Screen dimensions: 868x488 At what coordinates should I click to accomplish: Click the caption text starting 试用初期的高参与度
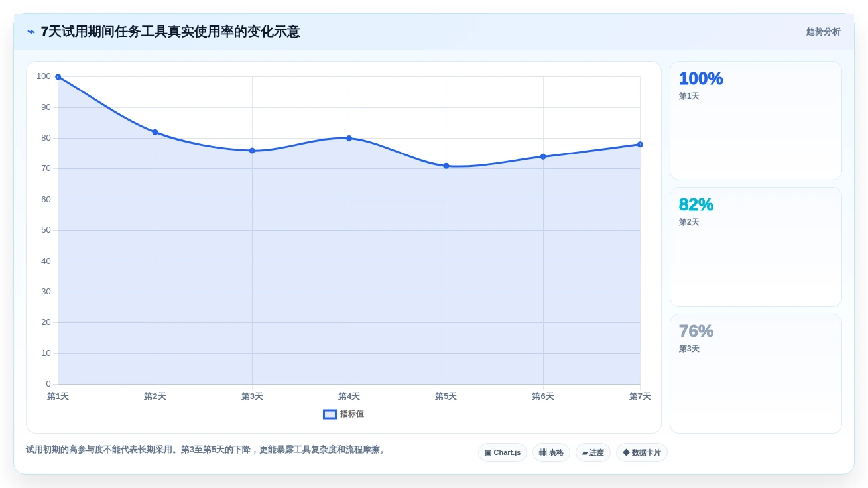click(207, 450)
